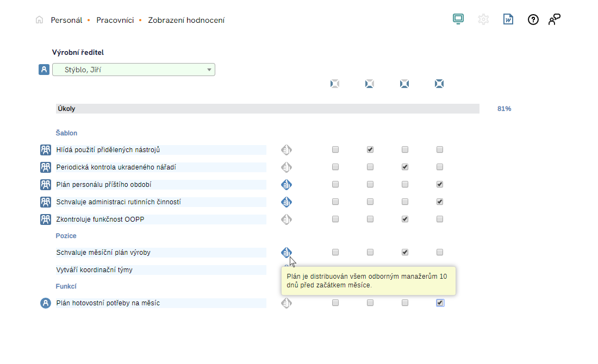598x364 pixels.
Task: Select the Vytváří koordinační týmy task row
Action: [x=95, y=270]
